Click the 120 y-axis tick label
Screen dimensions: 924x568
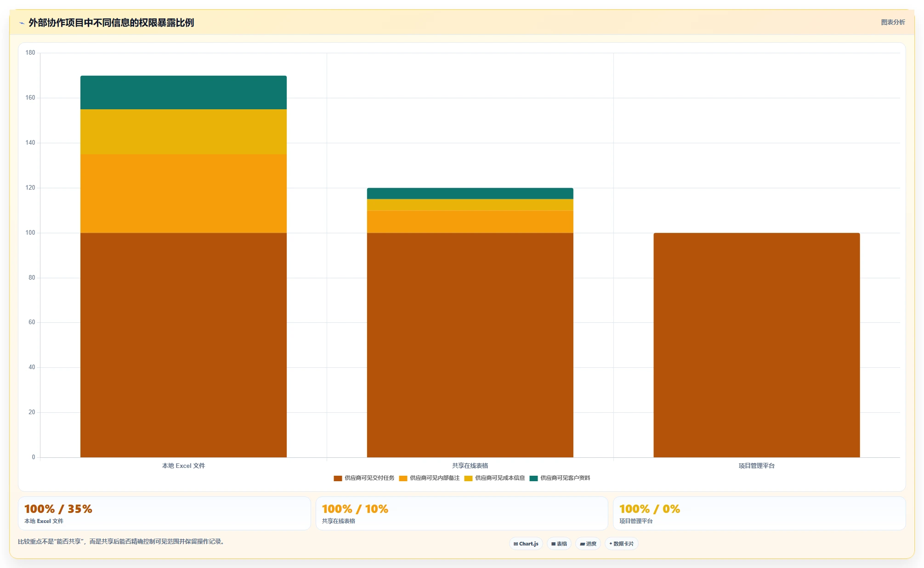click(30, 188)
